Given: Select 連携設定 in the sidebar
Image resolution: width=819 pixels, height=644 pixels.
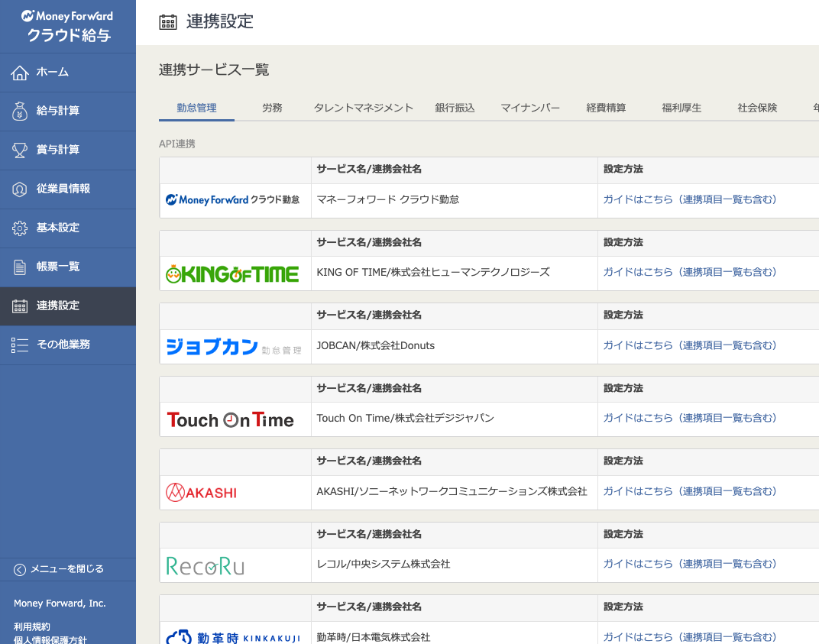Looking at the screenshot, I should pos(68,306).
